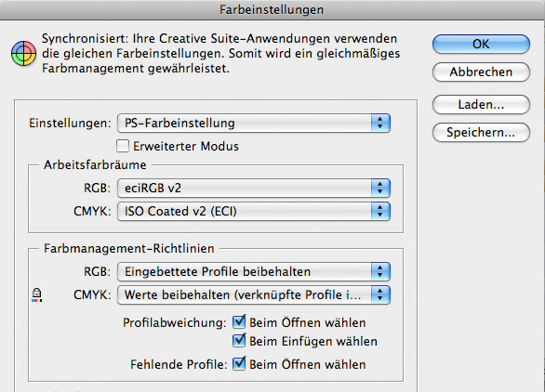Click the color sync crosshair icon

(x=23, y=54)
